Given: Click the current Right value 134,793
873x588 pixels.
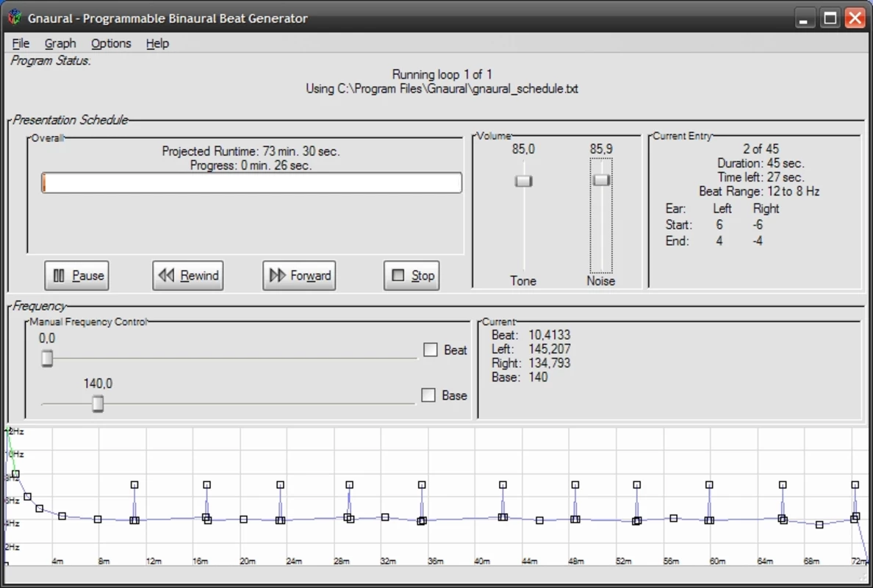Looking at the screenshot, I should 549,363.
